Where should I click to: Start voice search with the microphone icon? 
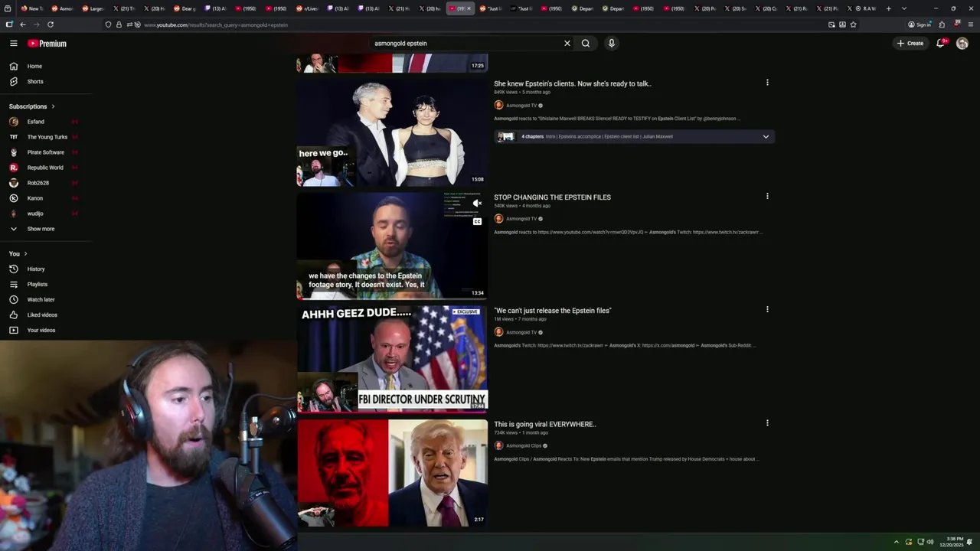point(611,44)
